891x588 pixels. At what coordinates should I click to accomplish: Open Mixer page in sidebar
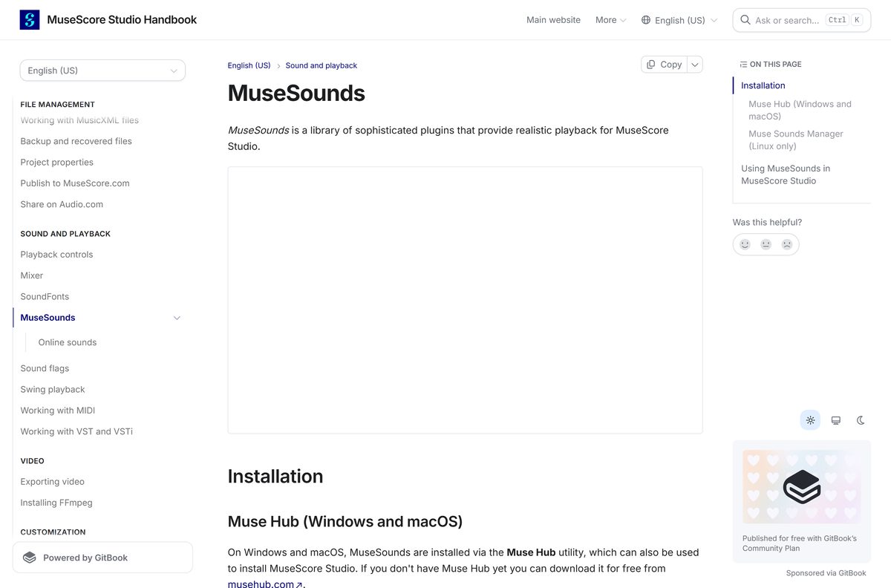pyautogui.click(x=32, y=275)
